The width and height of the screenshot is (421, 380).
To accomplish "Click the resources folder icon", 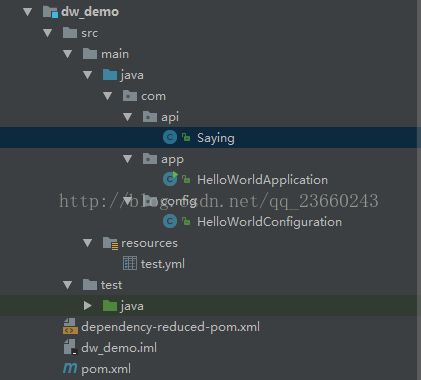I will click(x=110, y=243).
